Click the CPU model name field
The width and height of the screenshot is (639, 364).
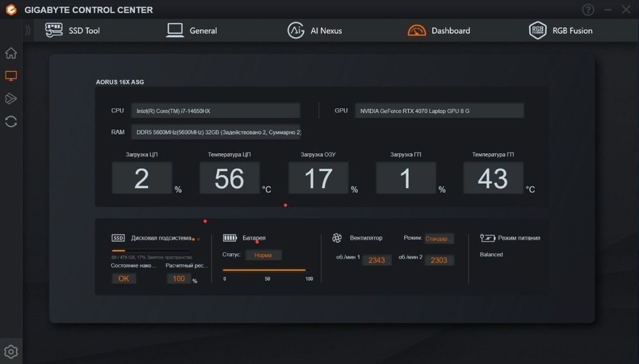(215, 110)
